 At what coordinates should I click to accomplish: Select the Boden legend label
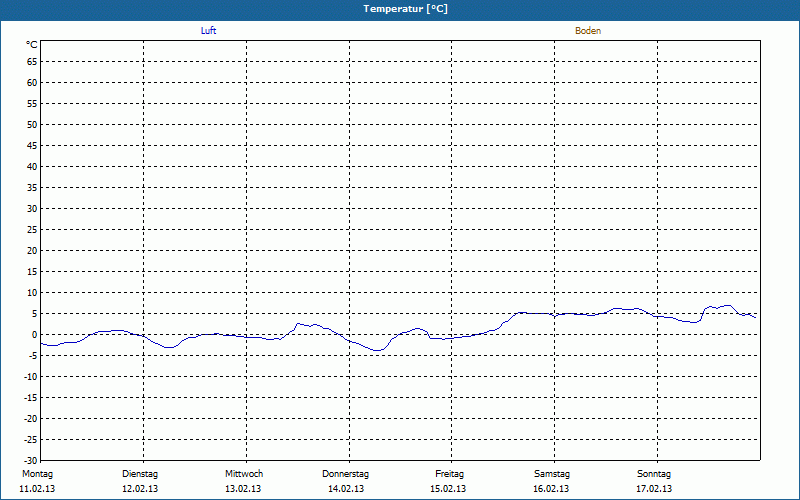tap(588, 31)
